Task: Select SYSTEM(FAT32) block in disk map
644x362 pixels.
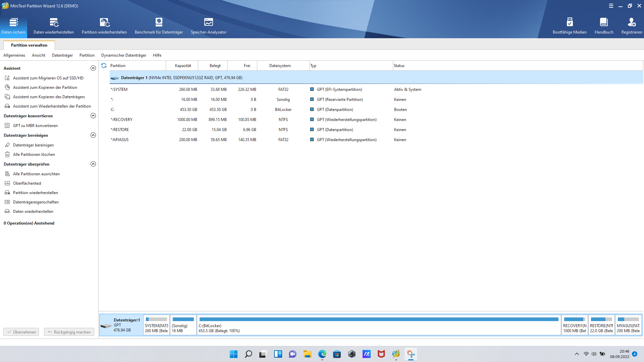Action: pos(156,325)
